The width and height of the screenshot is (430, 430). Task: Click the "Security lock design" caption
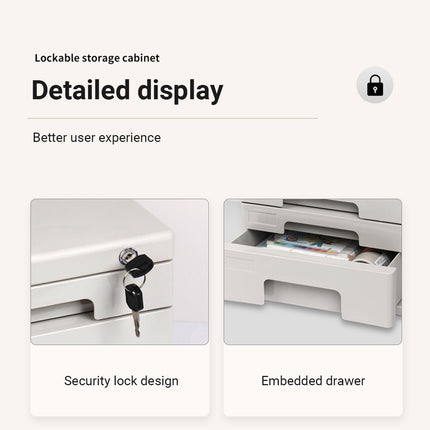(x=121, y=381)
